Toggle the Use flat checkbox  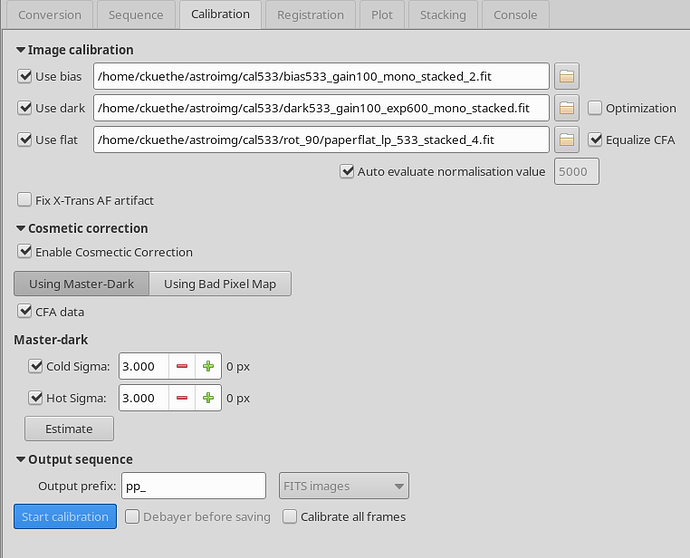[24, 140]
